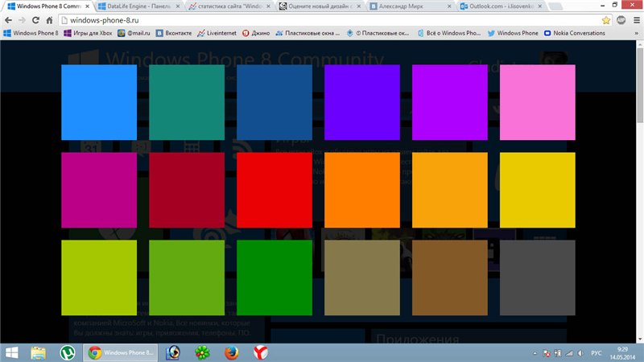Image resolution: width=644 pixels, height=362 pixels.
Task: Pick the pink color tile
Action: coord(538,101)
